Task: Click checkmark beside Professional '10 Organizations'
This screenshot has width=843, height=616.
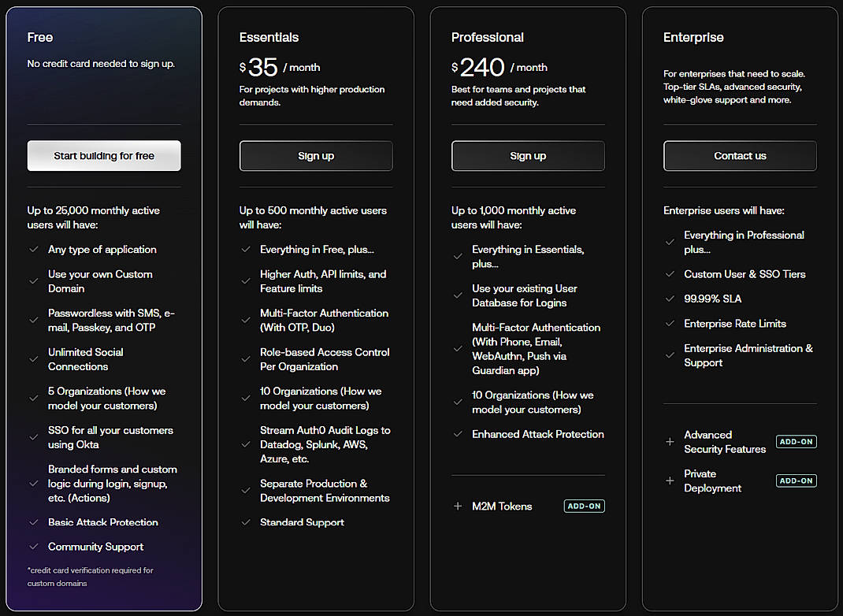Action: coord(458,402)
